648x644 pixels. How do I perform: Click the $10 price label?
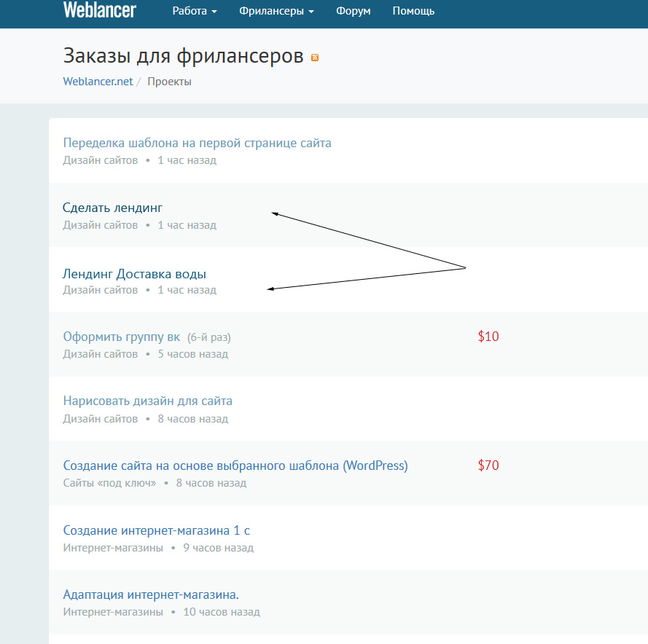[488, 337]
